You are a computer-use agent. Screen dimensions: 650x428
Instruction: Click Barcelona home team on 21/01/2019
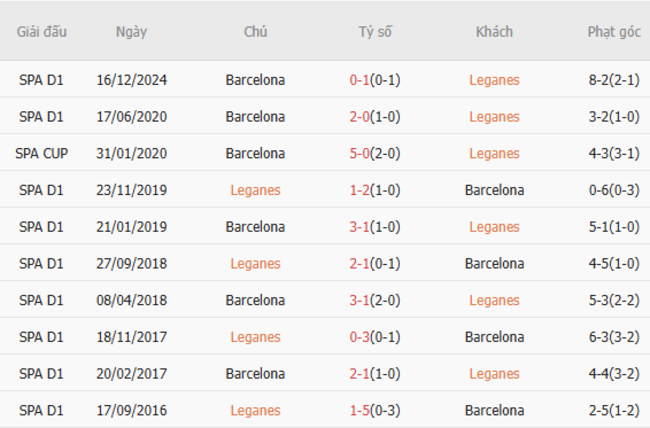[x=255, y=227]
